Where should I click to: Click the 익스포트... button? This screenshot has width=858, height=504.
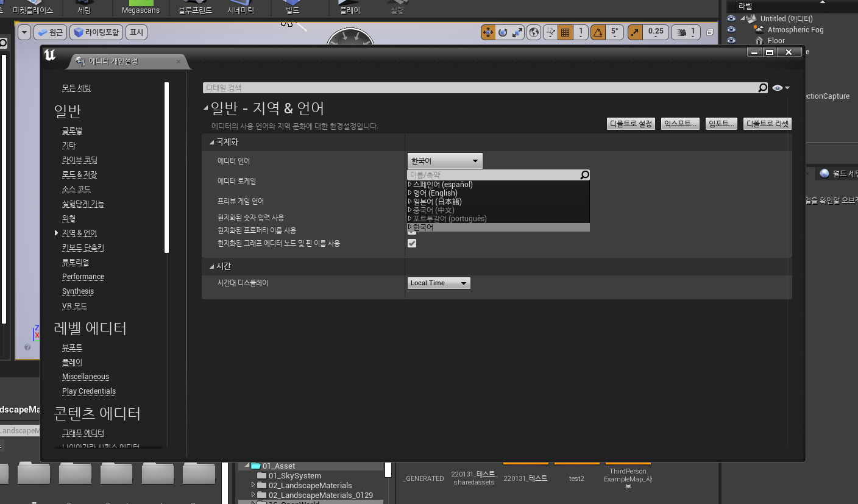point(680,124)
